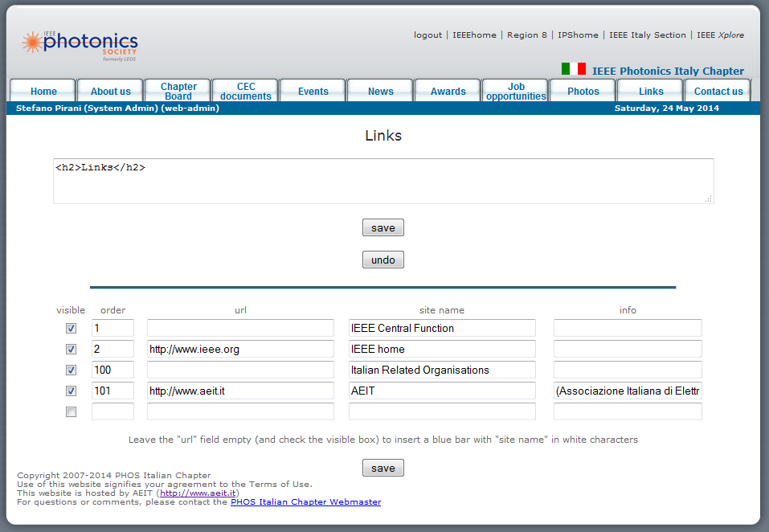Screen dimensions: 769x532
Task: Click into the Links heading HTML textarea
Action: point(383,181)
